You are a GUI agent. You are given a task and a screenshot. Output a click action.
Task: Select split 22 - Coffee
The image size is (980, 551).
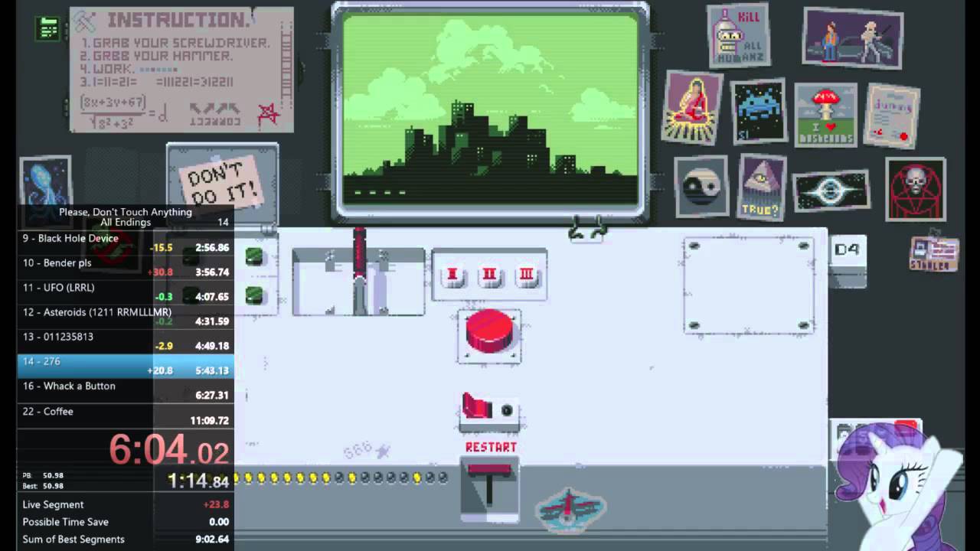[x=126, y=416]
